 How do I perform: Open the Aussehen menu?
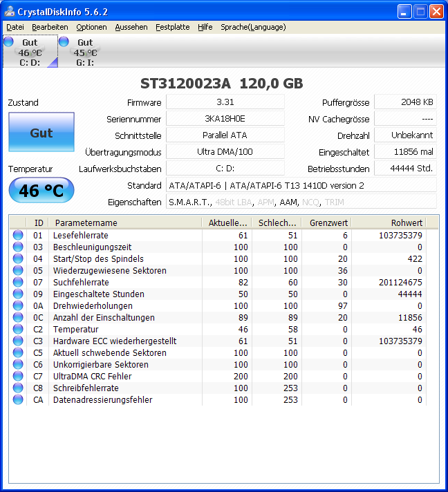click(131, 28)
